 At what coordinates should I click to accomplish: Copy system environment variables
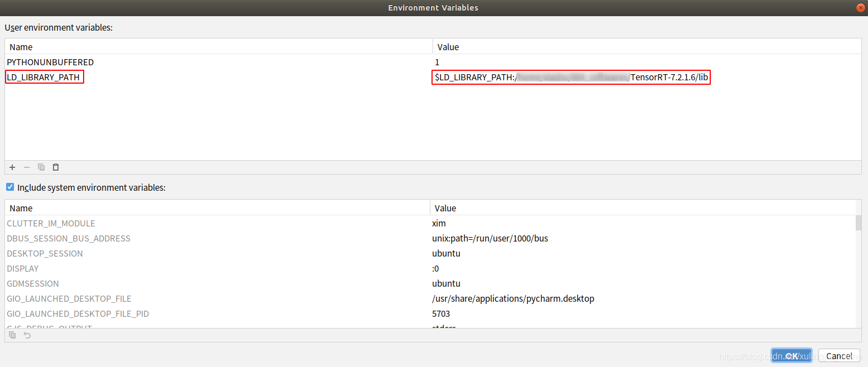pyautogui.click(x=12, y=335)
